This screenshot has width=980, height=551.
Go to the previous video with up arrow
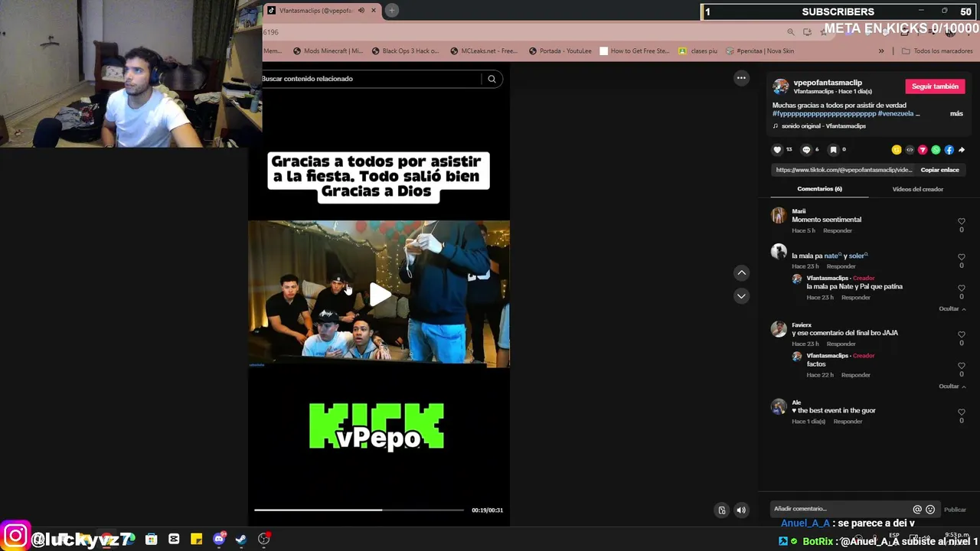pos(741,273)
